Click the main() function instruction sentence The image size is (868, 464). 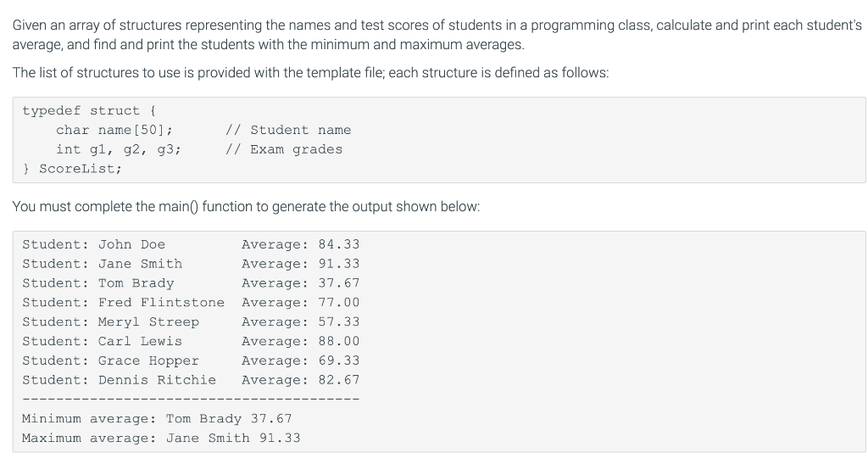(x=247, y=206)
